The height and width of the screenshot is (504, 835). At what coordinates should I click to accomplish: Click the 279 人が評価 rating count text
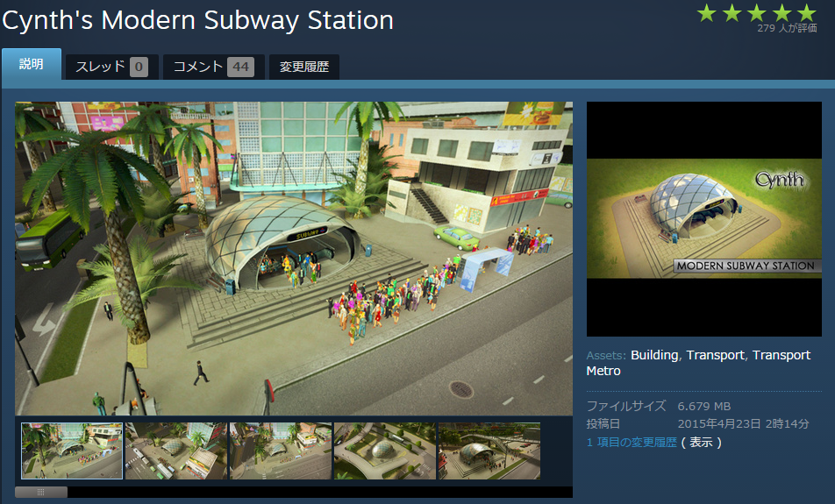(787, 28)
